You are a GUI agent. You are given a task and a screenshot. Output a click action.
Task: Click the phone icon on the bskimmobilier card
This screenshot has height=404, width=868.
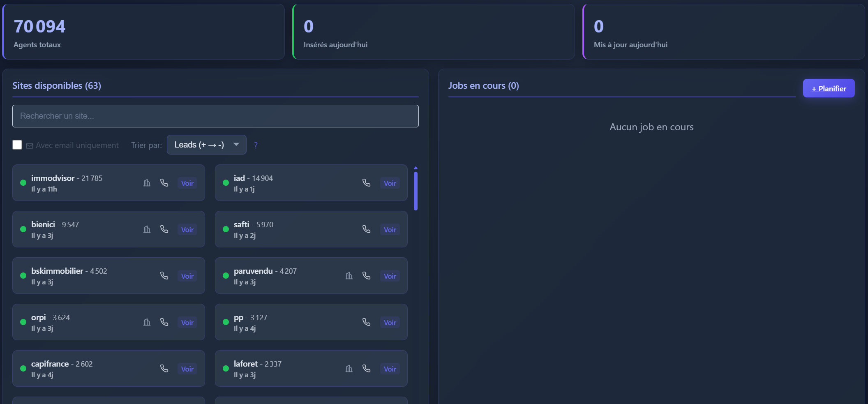(x=164, y=276)
